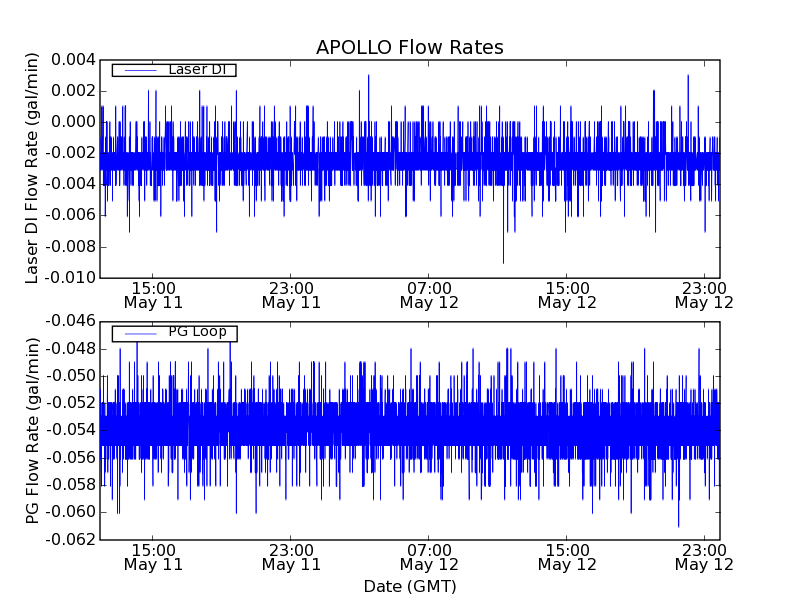This screenshot has height=600, width=800.
Task: Click the APOLLO Flow Rates chart title
Action: pyautogui.click(x=409, y=48)
